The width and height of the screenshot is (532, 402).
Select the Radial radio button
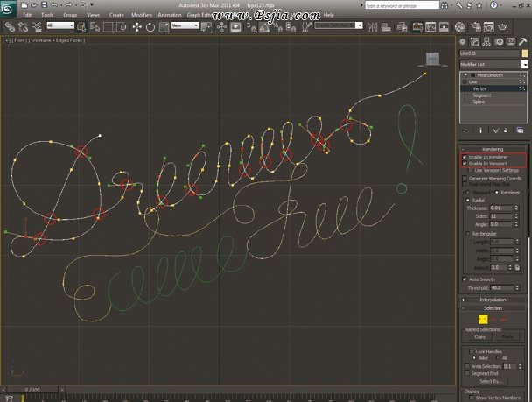tap(468, 201)
